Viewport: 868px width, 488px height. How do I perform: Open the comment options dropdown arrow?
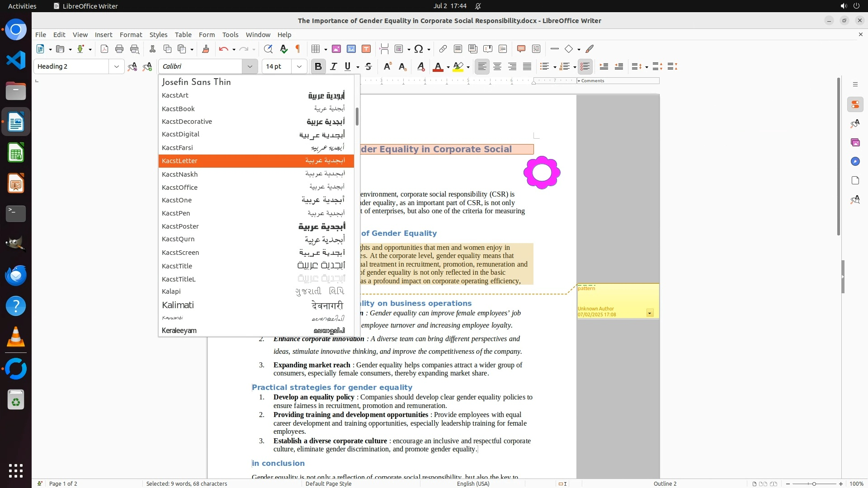click(x=650, y=313)
